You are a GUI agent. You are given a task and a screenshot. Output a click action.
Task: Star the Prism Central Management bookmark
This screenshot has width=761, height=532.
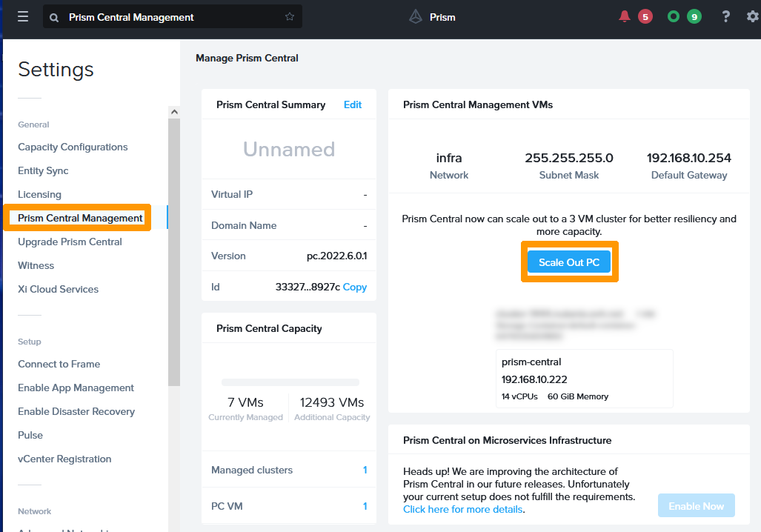(290, 16)
